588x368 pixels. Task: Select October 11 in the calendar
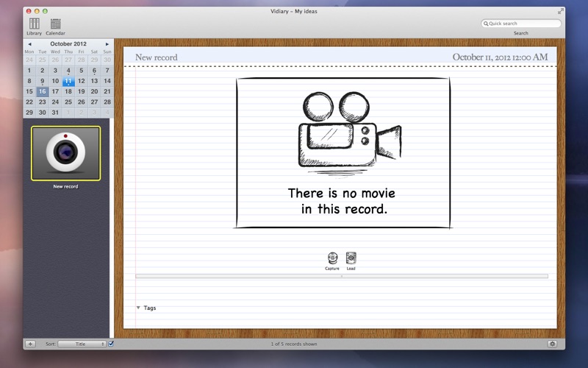click(68, 81)
